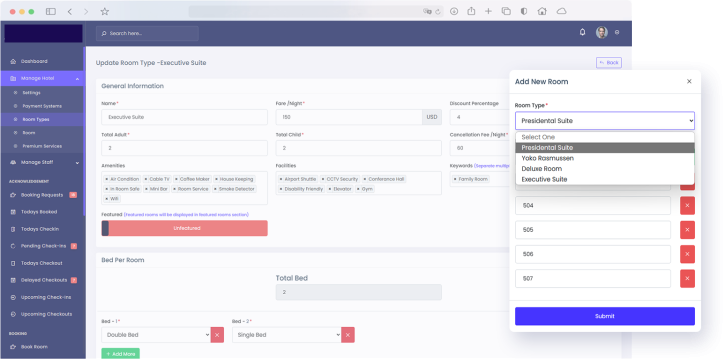Click the bookmark star icon
725x360 pixels.
click(105, 12)
